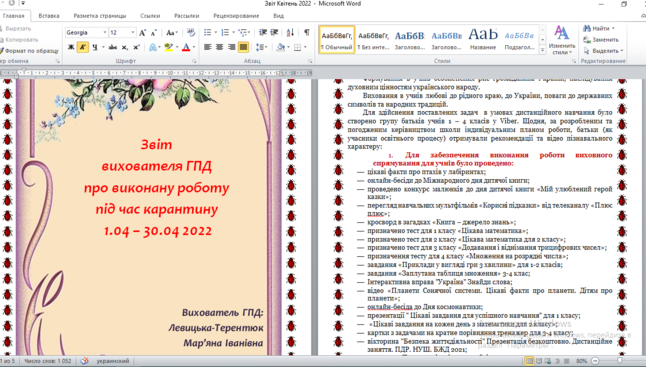This screenshot has height=367, width=646.
Task: Click Заменить to replace text
Action: [x=602, y=40]
